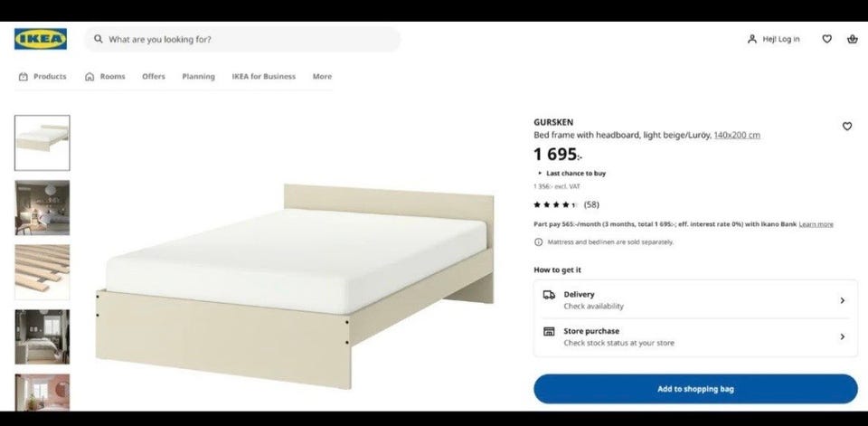Viewport: 868px width, 426px height.
Task: Open the Learn more link
Action: tap(816, 224)
